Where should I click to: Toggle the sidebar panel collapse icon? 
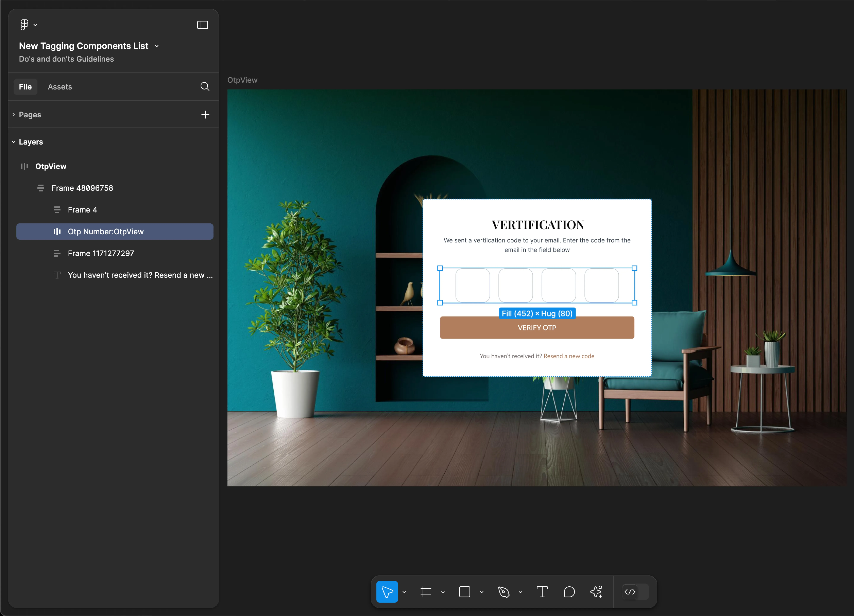203,25
